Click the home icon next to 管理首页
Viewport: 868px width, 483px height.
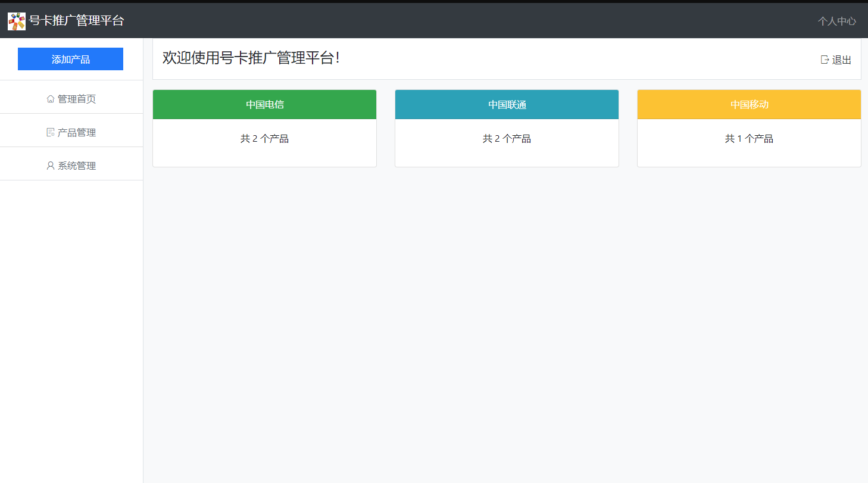pyautogui.click(x=51, y=98)
